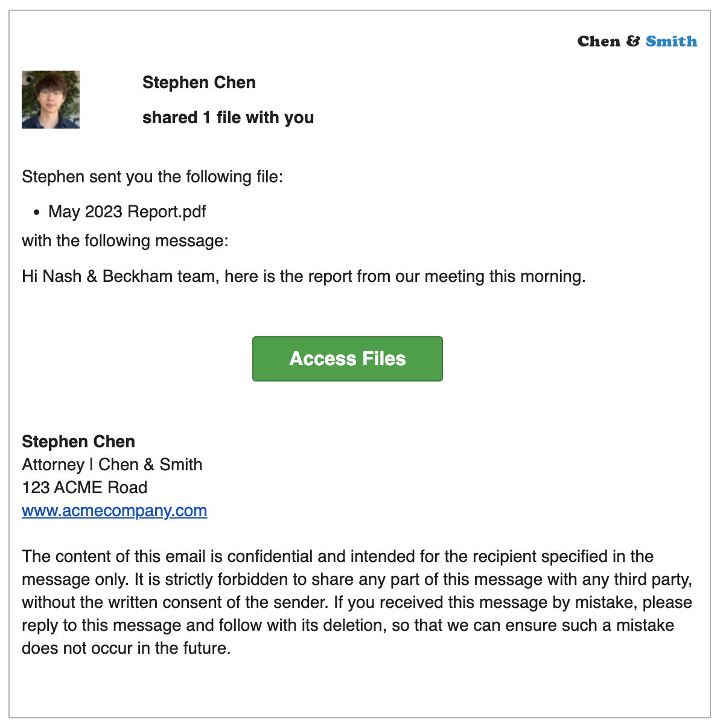
Task: Click the 123 ACME Road address
Action: click(84, 487)
